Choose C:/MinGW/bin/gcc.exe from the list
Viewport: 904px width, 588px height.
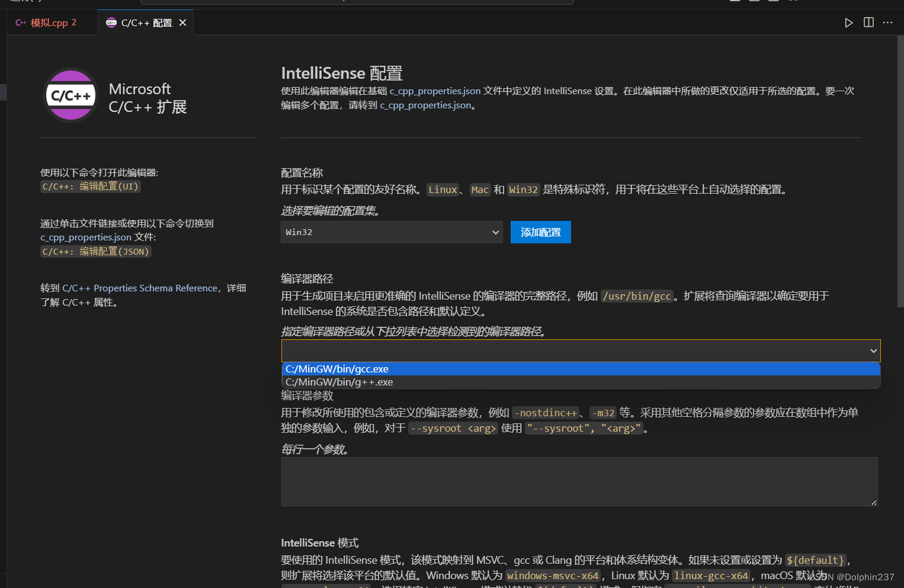(581, 369)
